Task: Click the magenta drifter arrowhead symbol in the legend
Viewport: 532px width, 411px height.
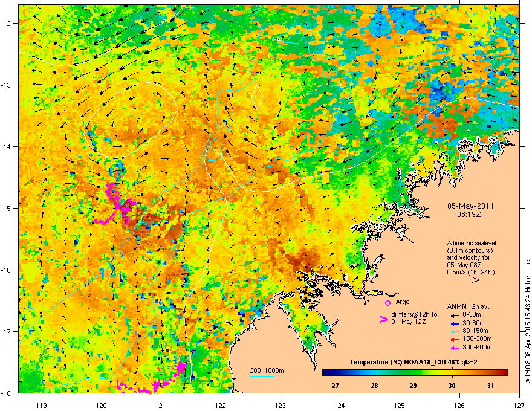Action: tap(383, 319)
